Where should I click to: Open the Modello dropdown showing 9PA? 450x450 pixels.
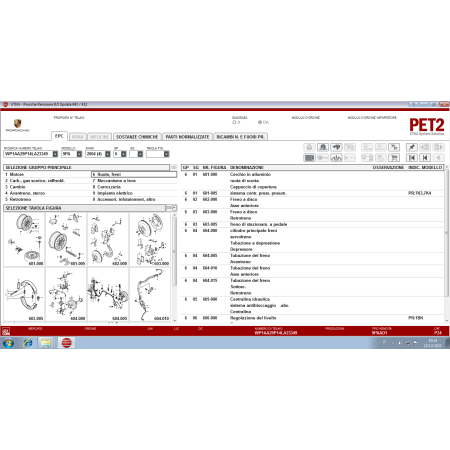79,154
